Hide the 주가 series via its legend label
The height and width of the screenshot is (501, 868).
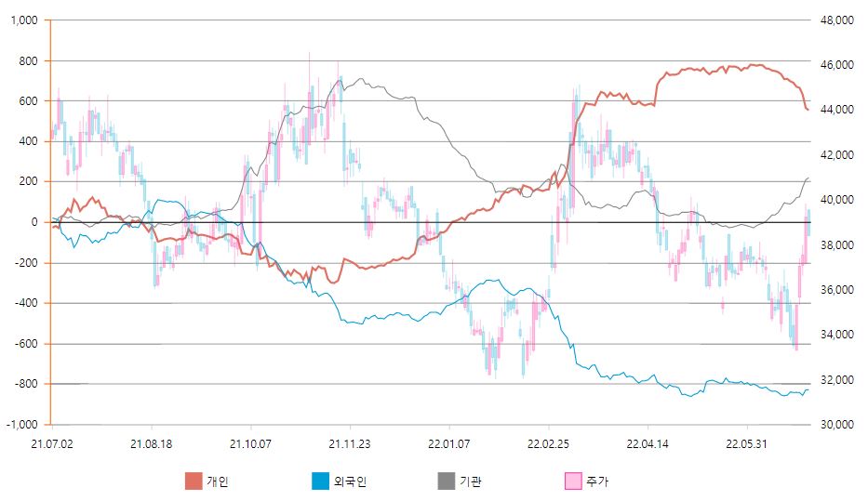[597, 481]
